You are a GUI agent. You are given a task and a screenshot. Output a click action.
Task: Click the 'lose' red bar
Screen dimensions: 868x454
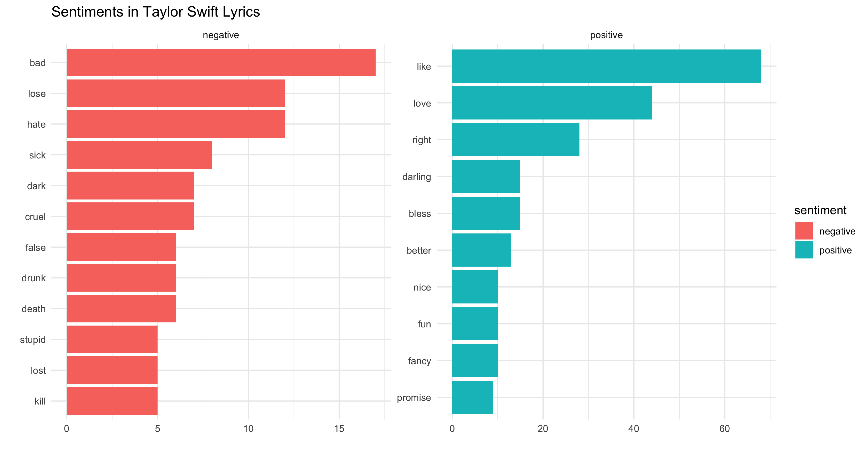click(175, 93)
